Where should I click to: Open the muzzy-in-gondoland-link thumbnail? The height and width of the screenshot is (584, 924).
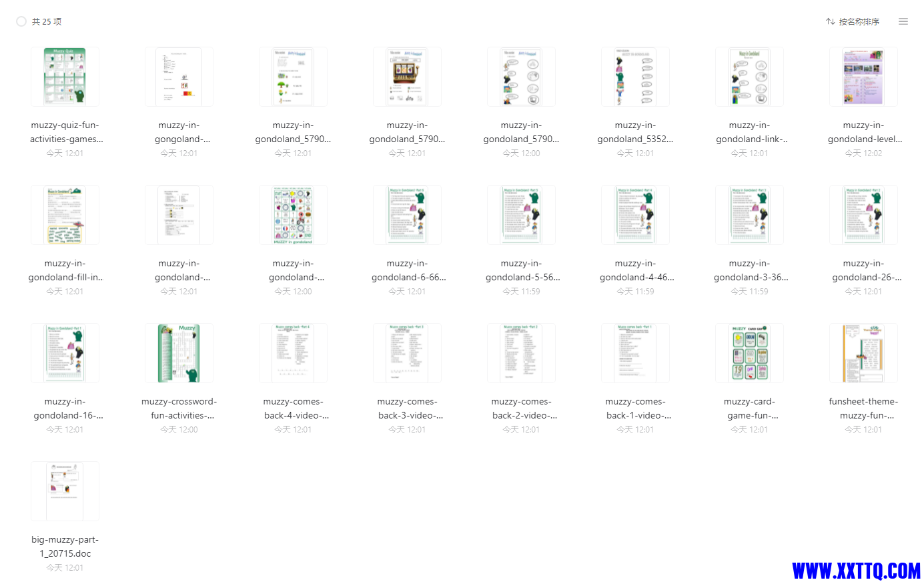click(x=749, y=77)
